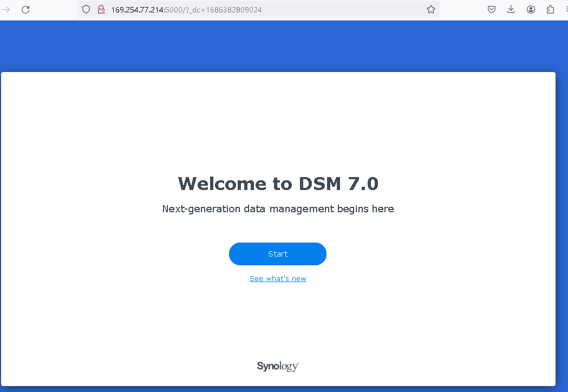568x392 pixels.
Task: Click the Welcome to DSM 7.0 heading
Action: (x=278, y=184)
